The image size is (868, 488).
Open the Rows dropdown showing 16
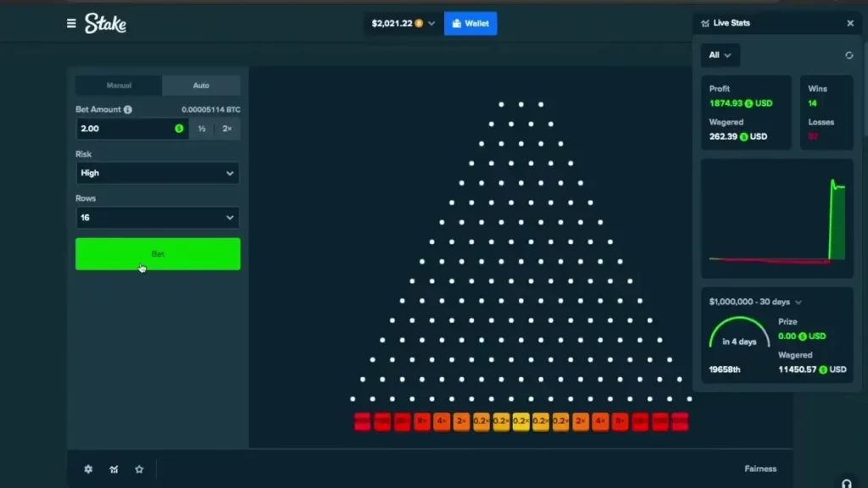tap(158, 218)
